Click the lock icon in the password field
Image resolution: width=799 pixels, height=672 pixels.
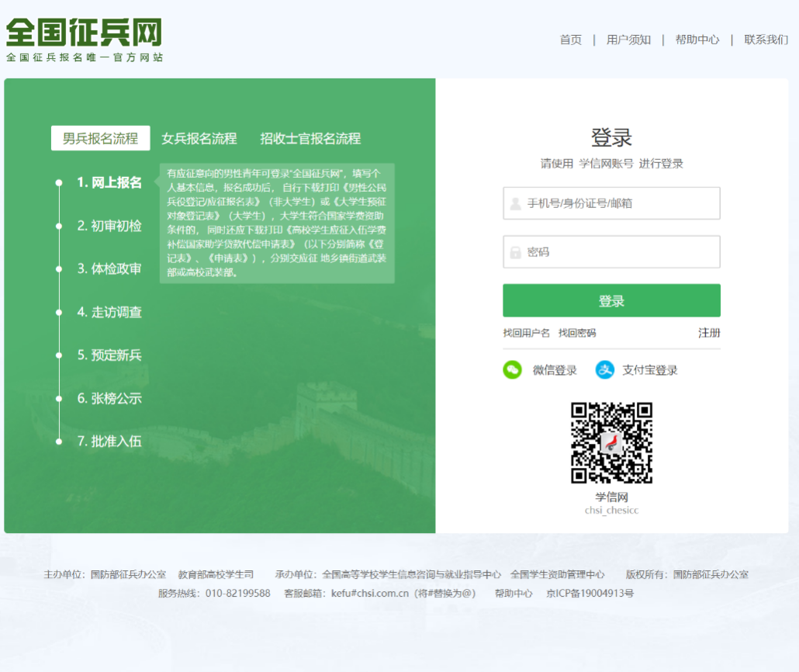tap(514, 252)
